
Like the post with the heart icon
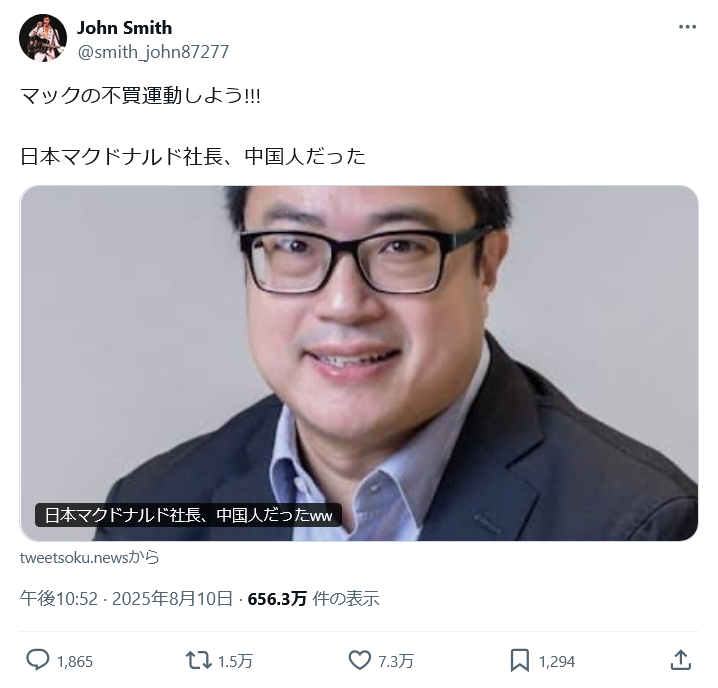pos(360,660)
